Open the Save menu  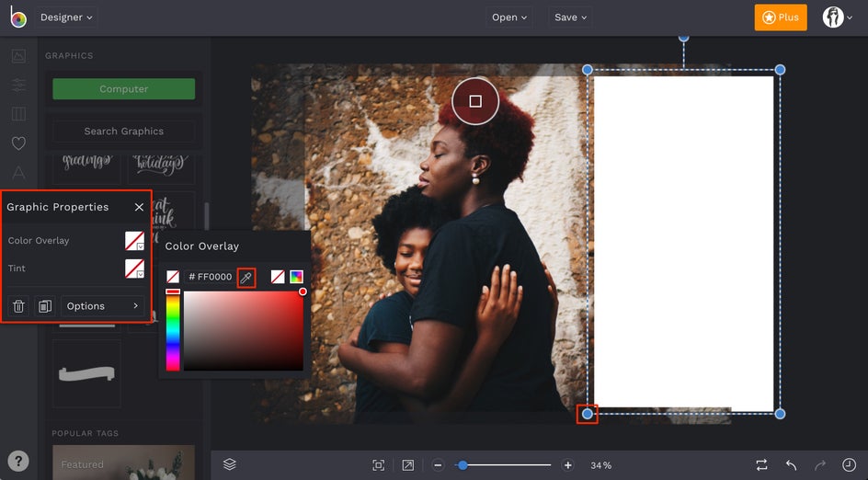coord(570,17)
